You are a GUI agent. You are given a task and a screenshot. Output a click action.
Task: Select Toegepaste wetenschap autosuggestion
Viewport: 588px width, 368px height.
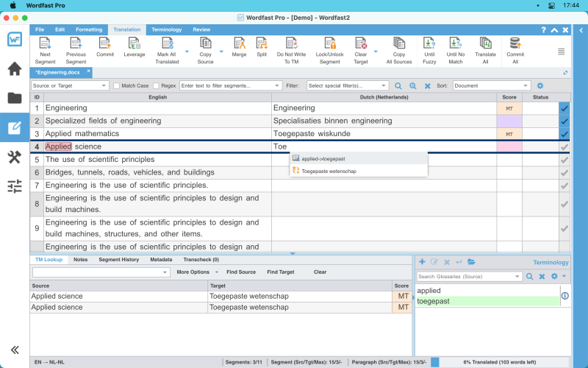coord(359,171)
